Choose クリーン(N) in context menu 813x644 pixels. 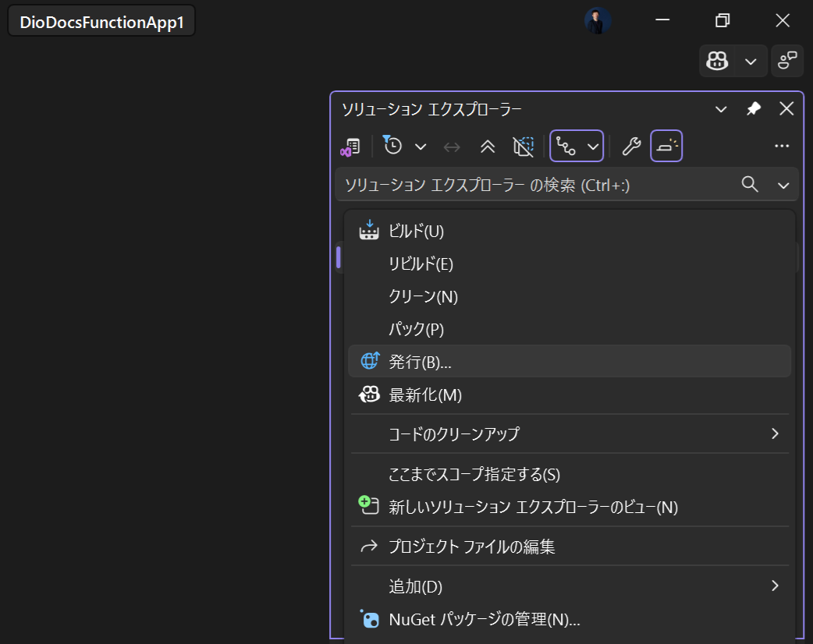[570, 296]
